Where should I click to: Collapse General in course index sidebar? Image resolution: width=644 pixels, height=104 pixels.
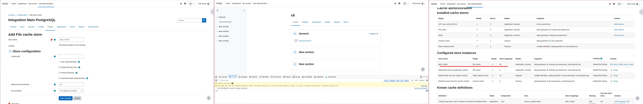[x=217, y=17]
